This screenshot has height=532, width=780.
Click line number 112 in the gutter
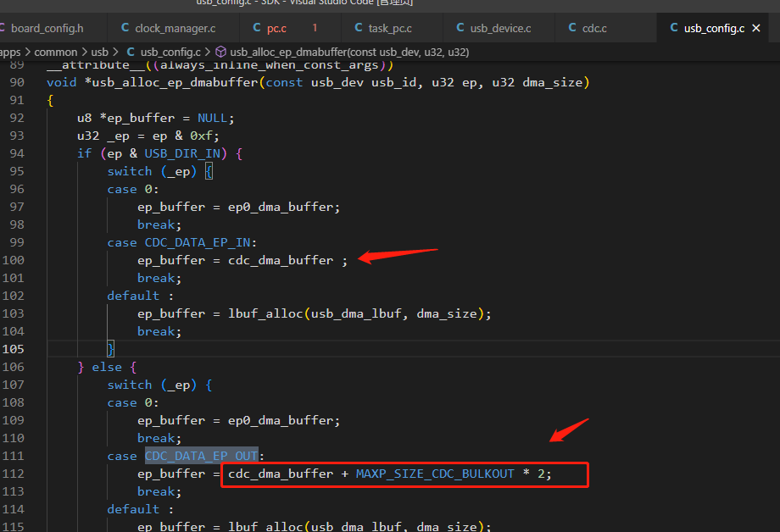(x=14, y=474)
